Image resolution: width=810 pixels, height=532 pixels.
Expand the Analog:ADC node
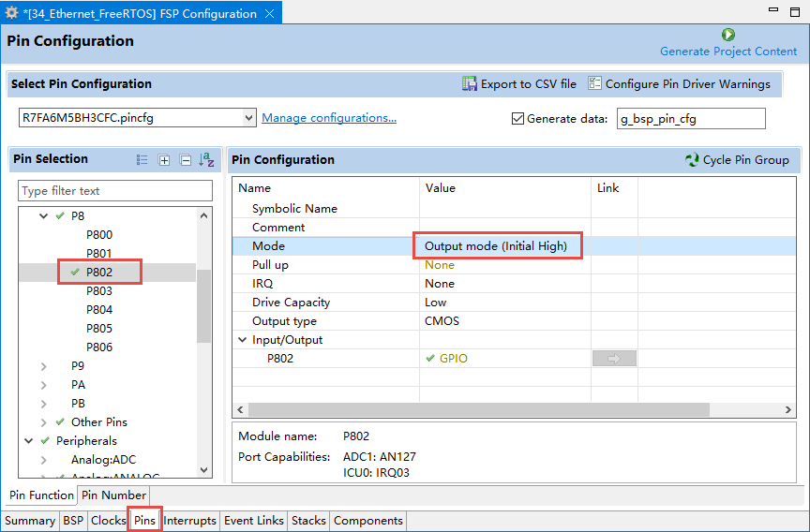click(44, 460)
